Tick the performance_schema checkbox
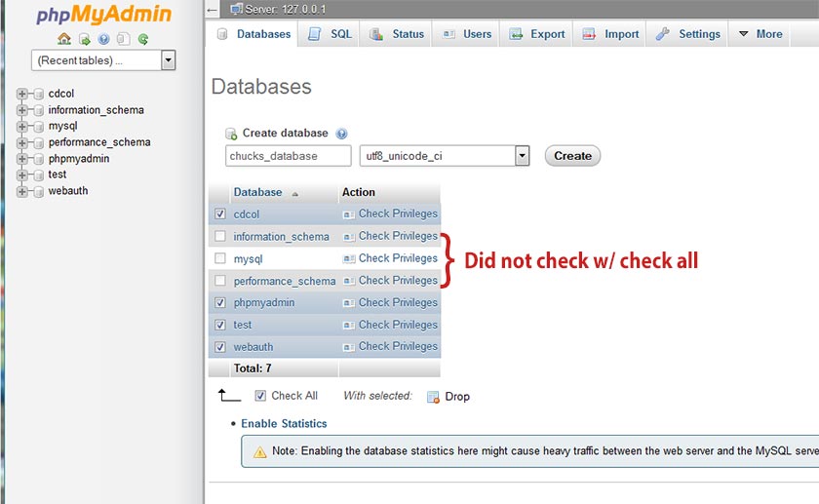Viewport: 819px width, 504px height. [220, 281]
